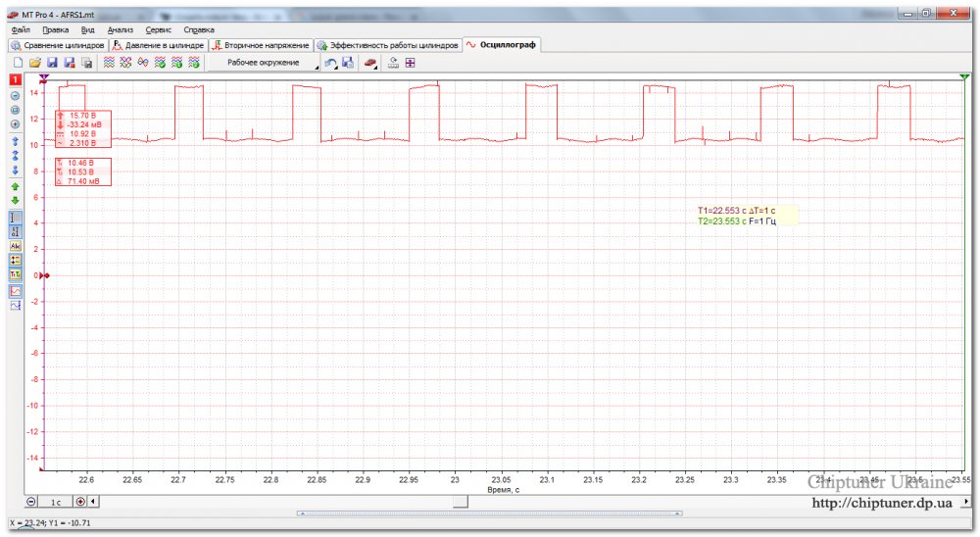980x537 pixels.
Task: Click first plain wavy-lines channels icon
Action: pyautogui.click(x=110, y=63)
